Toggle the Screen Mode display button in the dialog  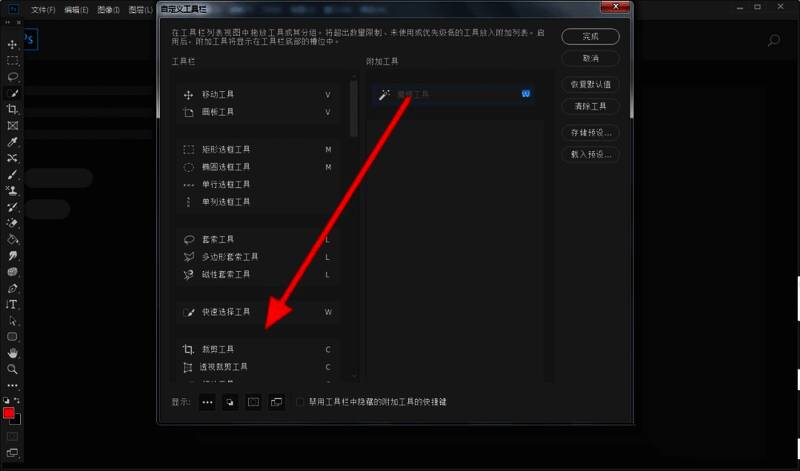[277, 402]
